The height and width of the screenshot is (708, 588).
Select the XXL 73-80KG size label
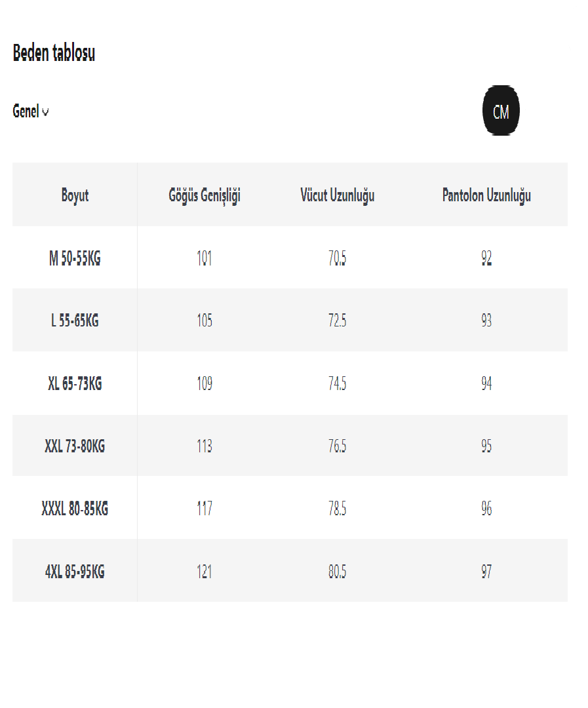[x=75, y=446]
